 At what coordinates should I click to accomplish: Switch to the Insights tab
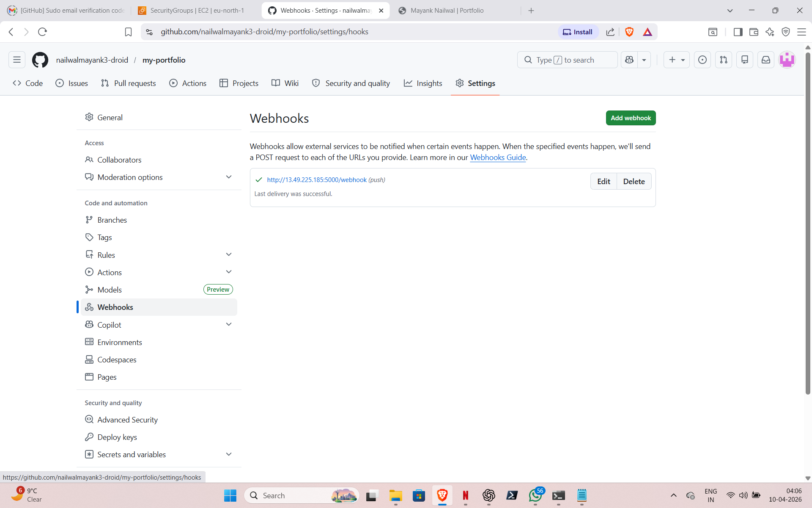tap(423, 83)
